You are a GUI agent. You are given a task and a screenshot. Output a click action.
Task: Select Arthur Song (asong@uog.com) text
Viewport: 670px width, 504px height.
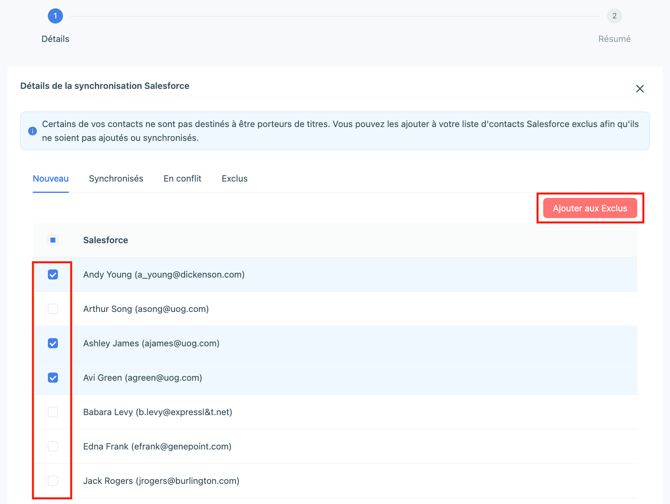[x=146, y=309]
